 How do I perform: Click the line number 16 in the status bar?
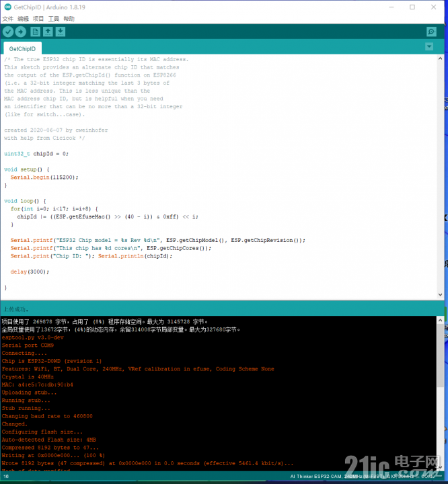pos(6,477)
